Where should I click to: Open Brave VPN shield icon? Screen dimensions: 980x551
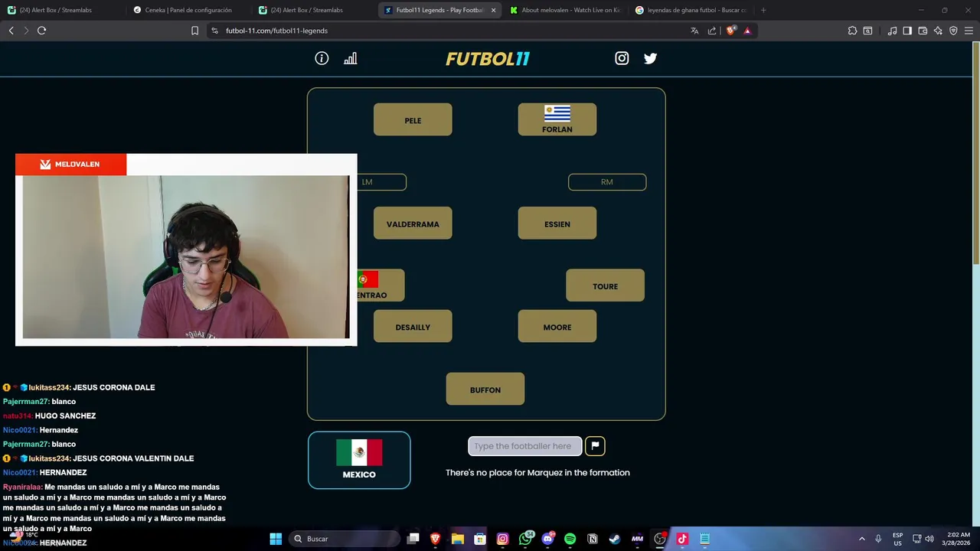click(953, 31)
